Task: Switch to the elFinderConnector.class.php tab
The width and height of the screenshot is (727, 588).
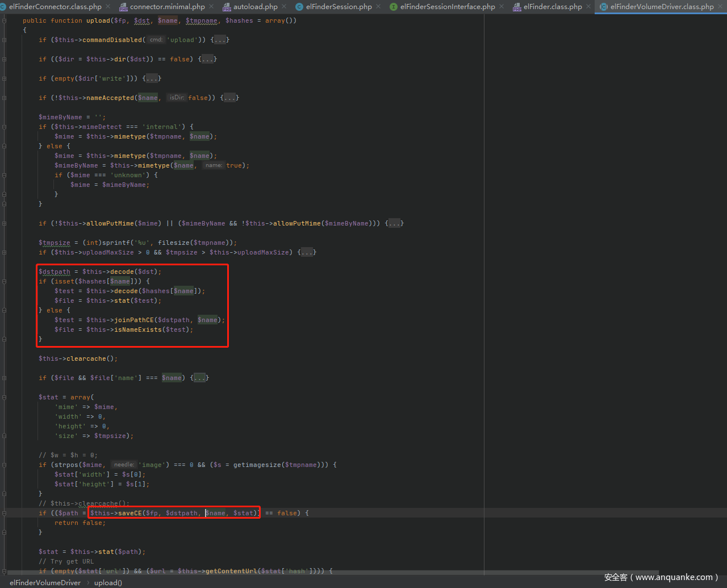Action: tap(55, 7)
